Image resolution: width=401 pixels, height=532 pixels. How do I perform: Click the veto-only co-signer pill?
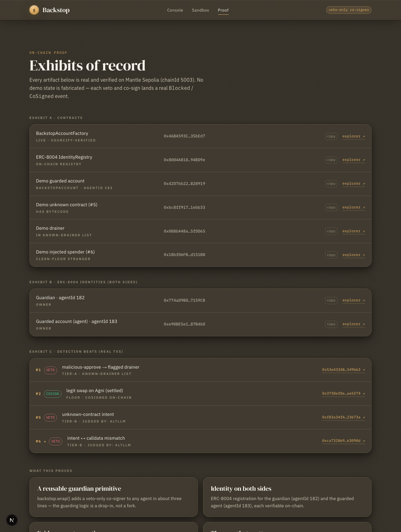tap(349, 10)
